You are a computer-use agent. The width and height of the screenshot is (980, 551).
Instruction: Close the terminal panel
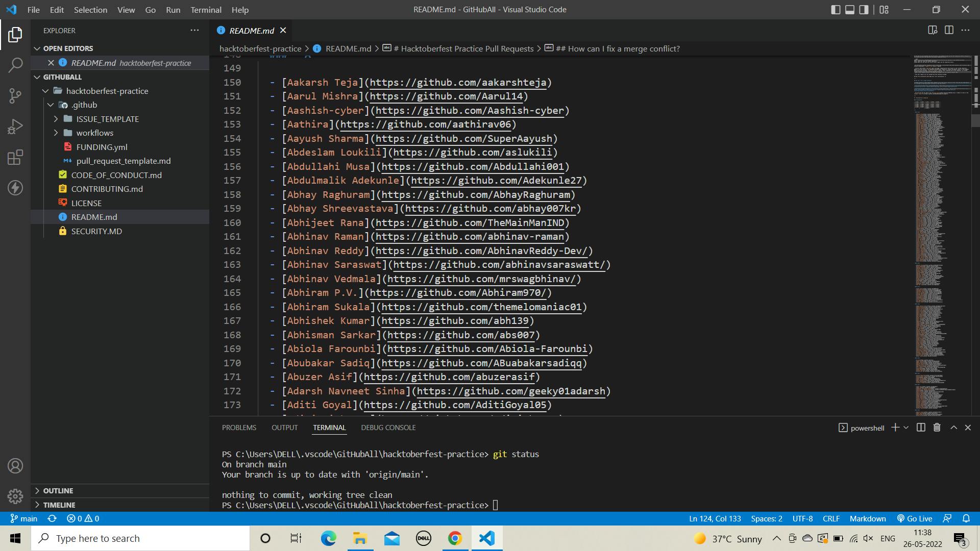click(968, 428)
